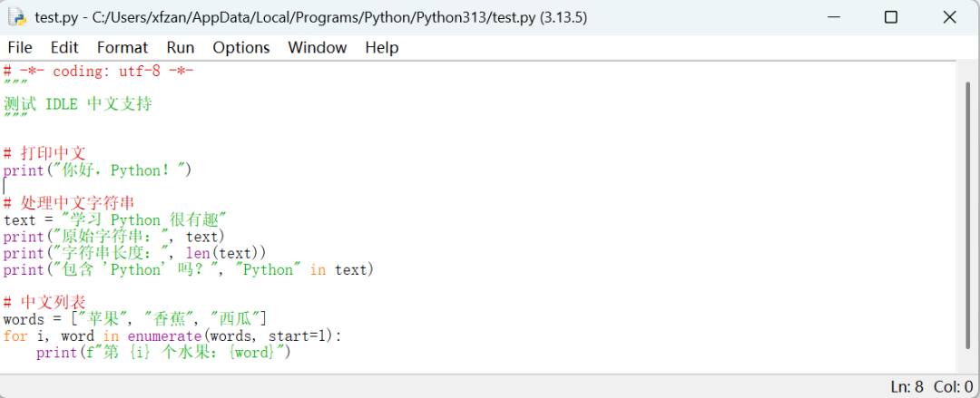Click the comment '# 处理中文字符串'
The width and height of the screenshot is (980, 398).
[x=69, y=204]
